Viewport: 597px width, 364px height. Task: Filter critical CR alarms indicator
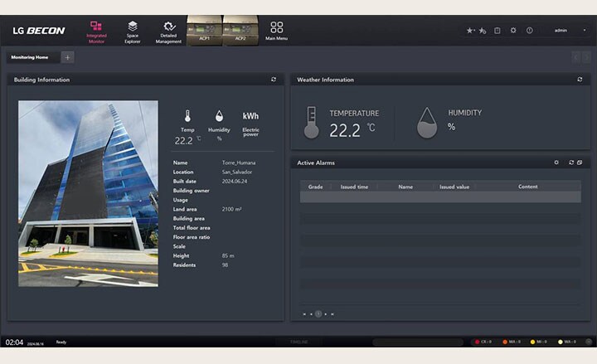(483, 342)
